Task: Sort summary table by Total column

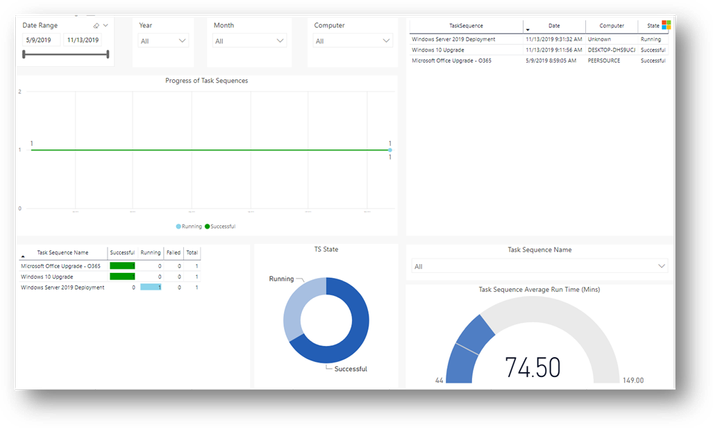Action: [x=192, y=252]
